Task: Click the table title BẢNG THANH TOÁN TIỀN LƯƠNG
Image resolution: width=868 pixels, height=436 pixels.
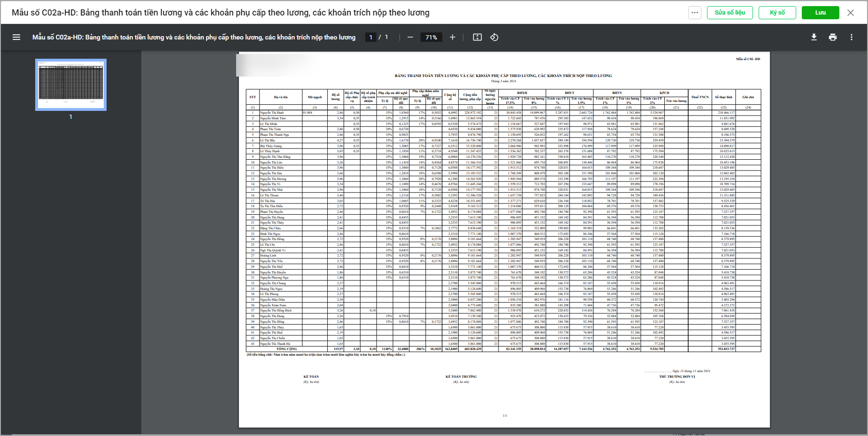Action: point(503,76)
